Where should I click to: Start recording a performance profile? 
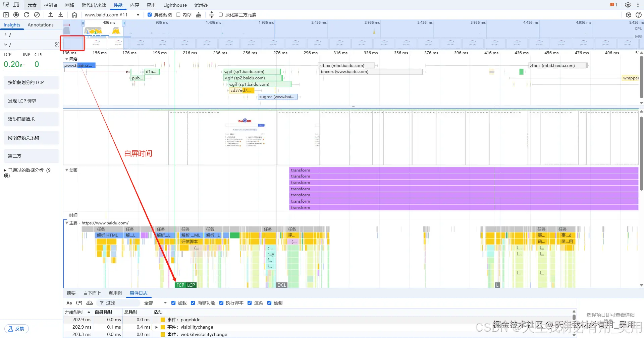pos(16,15)
